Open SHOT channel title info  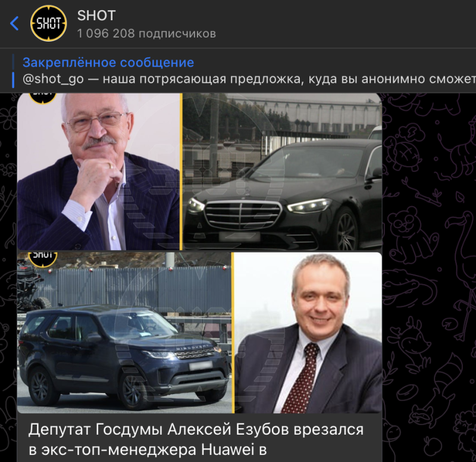click(x=96, y=15)
